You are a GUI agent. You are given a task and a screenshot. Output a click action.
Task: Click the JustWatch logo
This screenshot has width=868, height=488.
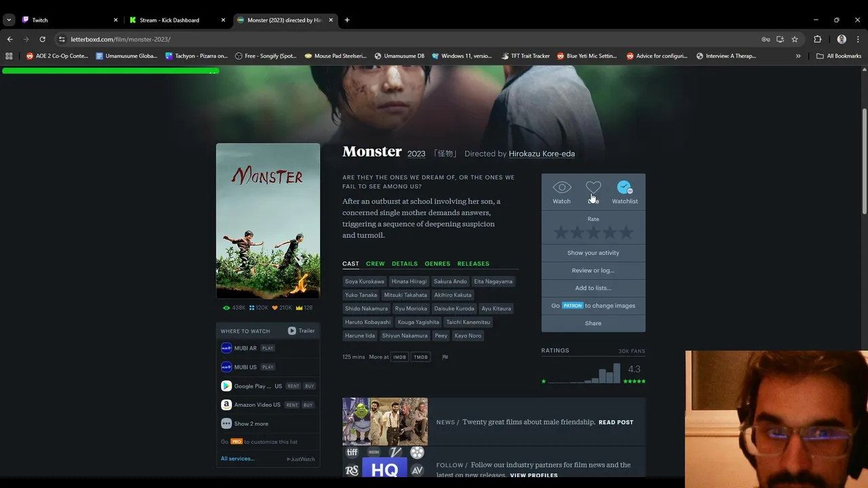click(301, 460)
